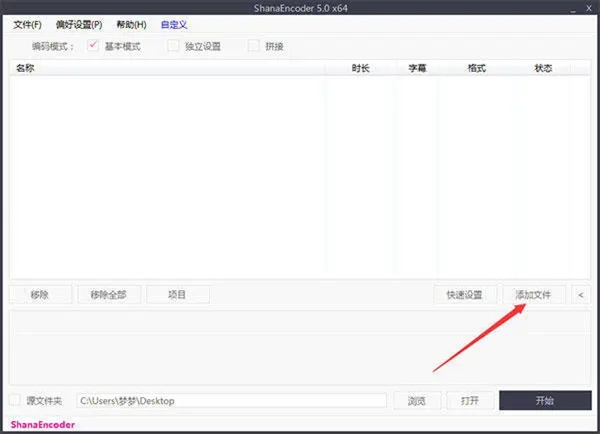
Task: Click the 状态 column header
Action: coord(543,68)
